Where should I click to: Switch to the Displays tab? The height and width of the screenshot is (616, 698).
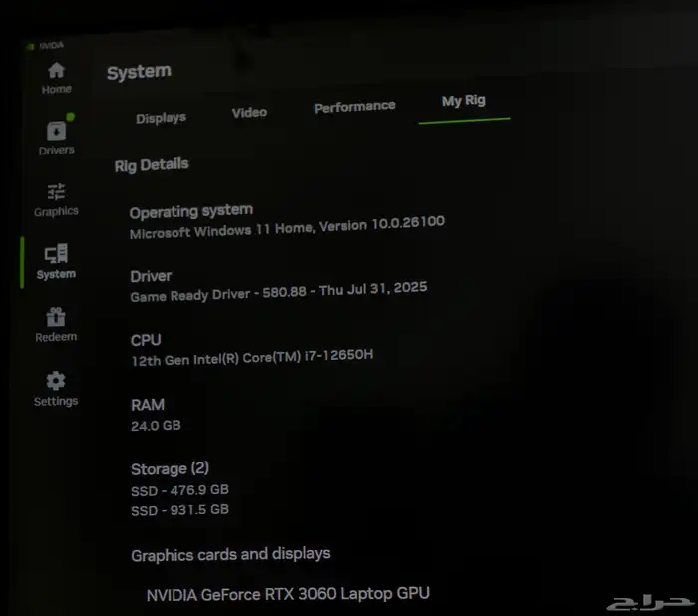(161, 118)
